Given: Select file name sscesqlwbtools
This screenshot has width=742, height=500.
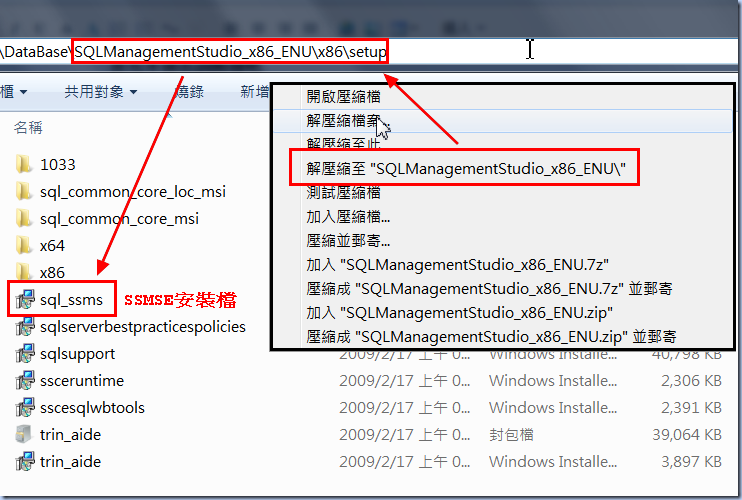Looking at the screenshot, I should [92, 407].
